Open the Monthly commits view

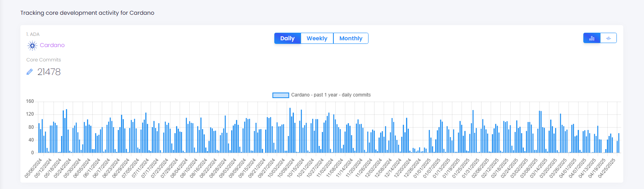point(351,38)
